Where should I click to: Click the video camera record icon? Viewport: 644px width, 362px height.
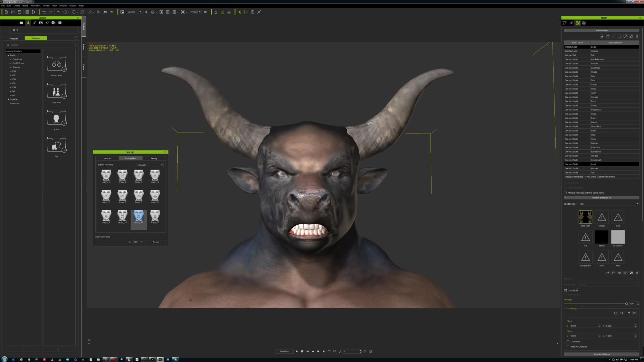(x=205, y=12)
